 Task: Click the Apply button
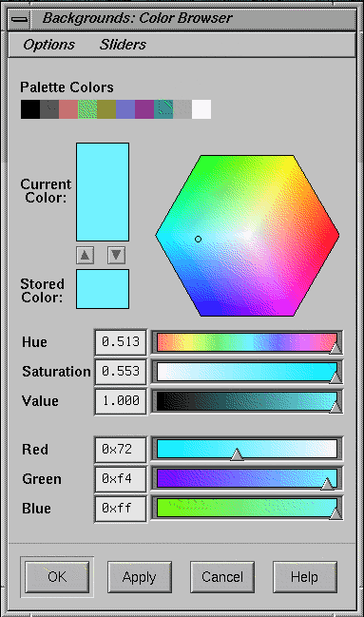point(140,577)
